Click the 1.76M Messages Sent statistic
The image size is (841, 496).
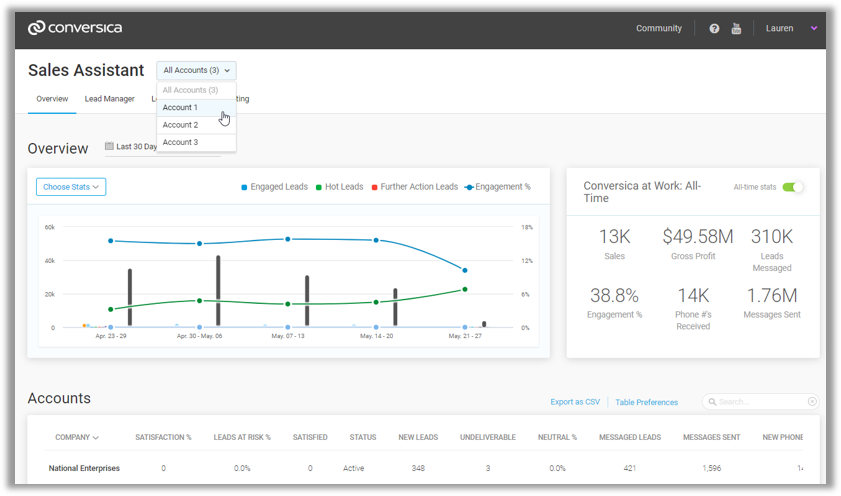[772, 302]
